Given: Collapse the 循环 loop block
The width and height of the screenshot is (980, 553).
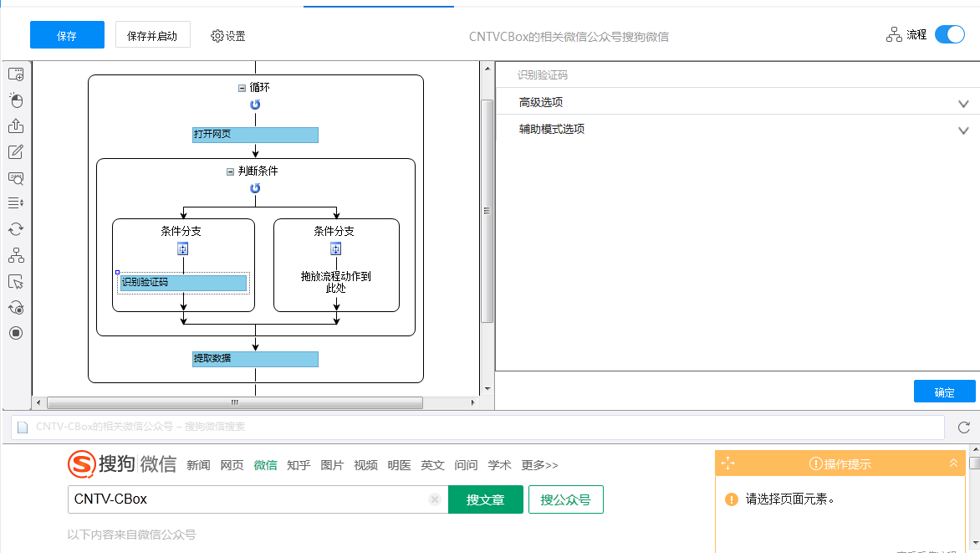Looking at the screenshot, I should 242,88.
